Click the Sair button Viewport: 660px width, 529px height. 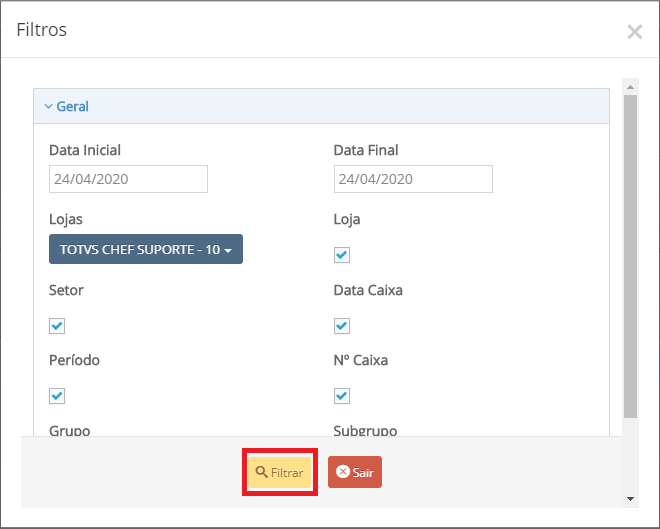pyautogui.click(x=355, y=472)
